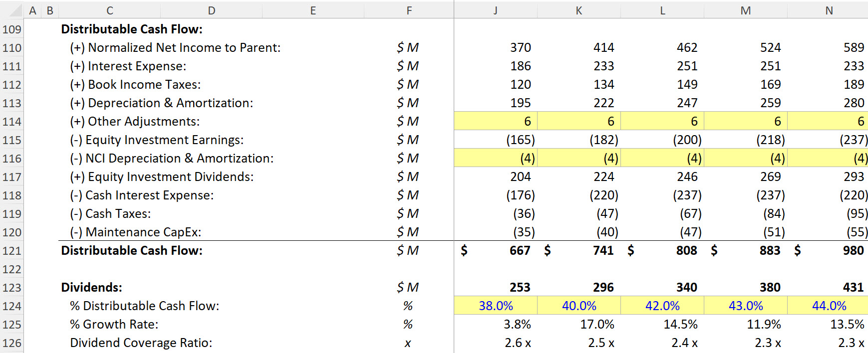
Task: Click the (176) cash interest expense cell
Action: [496, 195]
